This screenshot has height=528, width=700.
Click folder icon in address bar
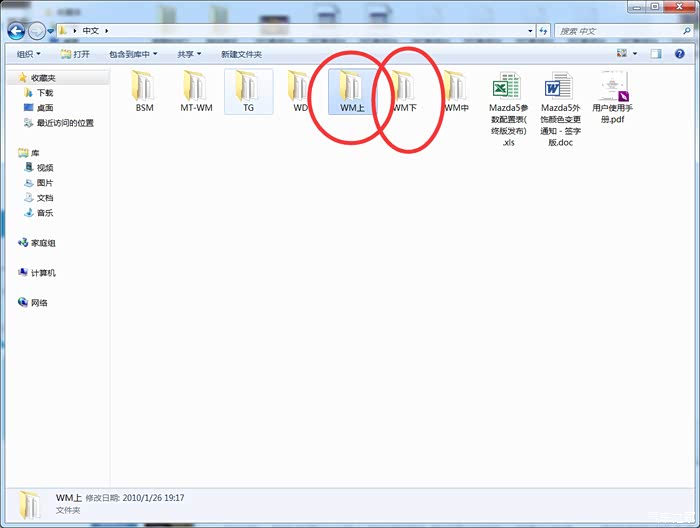pyautogui.click(x=63, y=30)
